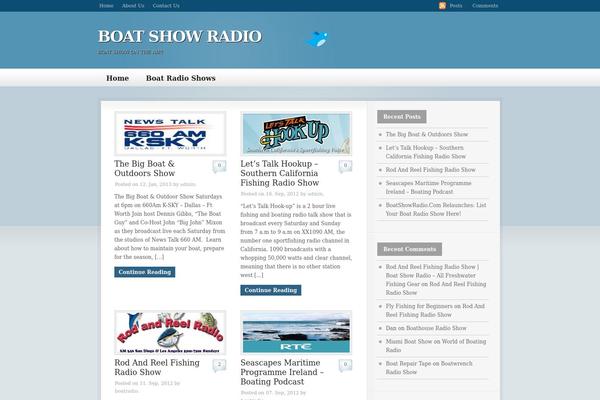Select Home in main navigation menu
Viewport: 600px width, 400px height.
click(117, 78)
